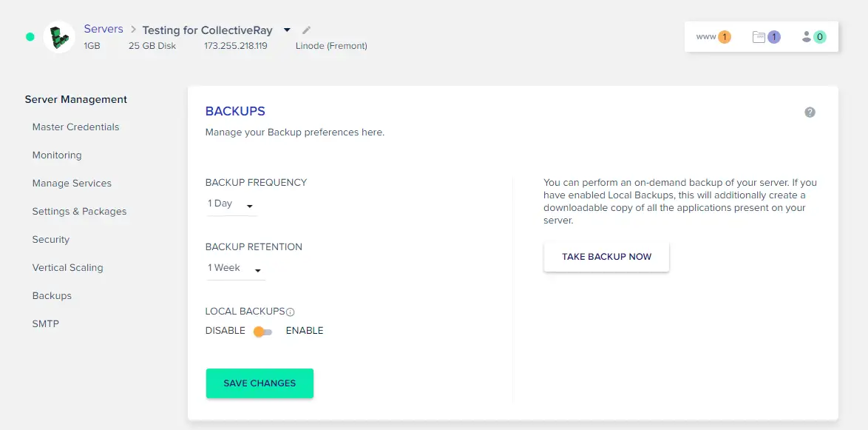Click Save Changes button
The image size is (868, 430).
[x=260, y=383]
